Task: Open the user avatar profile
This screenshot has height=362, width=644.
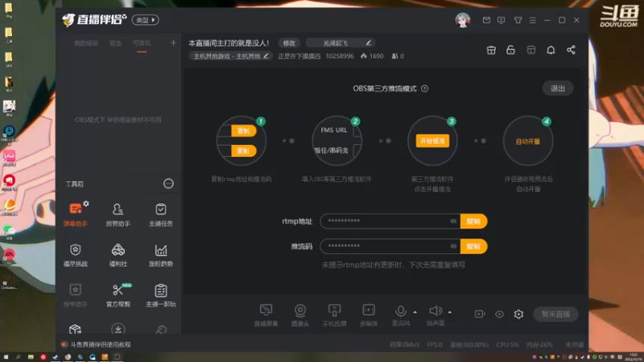Action: point(463,19)
